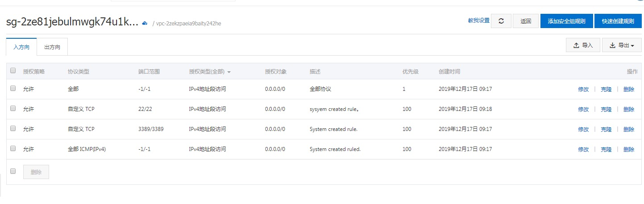Image resolution: width=644 pixels, height=204 pixels.
Task: Select the checkbox for the 3389/3389 rule
Action: (x=13, y=128)
